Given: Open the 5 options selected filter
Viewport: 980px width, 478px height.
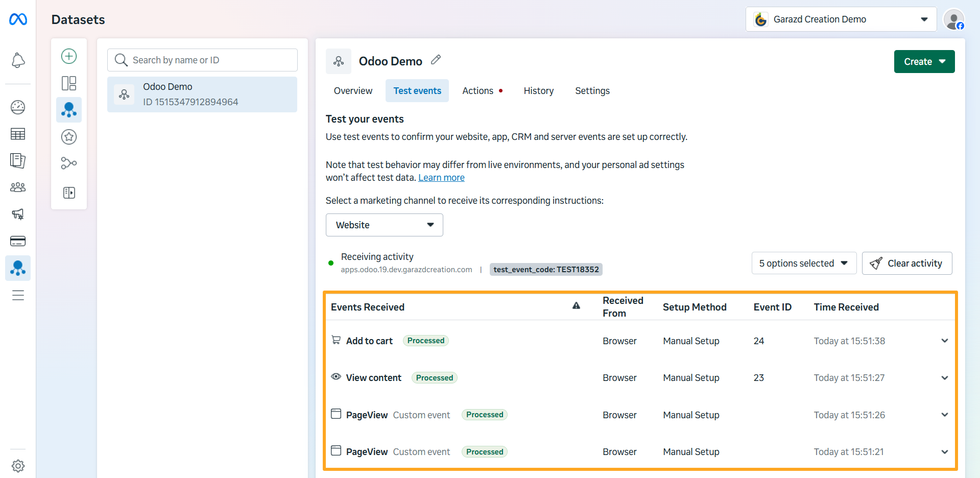Looking at the screenshot, I should [804, 264].
